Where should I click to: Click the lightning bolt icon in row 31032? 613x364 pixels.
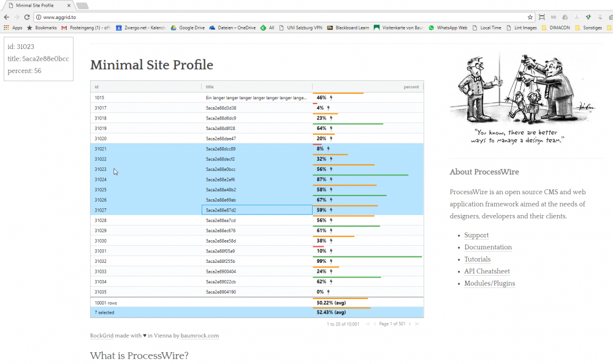330,261
